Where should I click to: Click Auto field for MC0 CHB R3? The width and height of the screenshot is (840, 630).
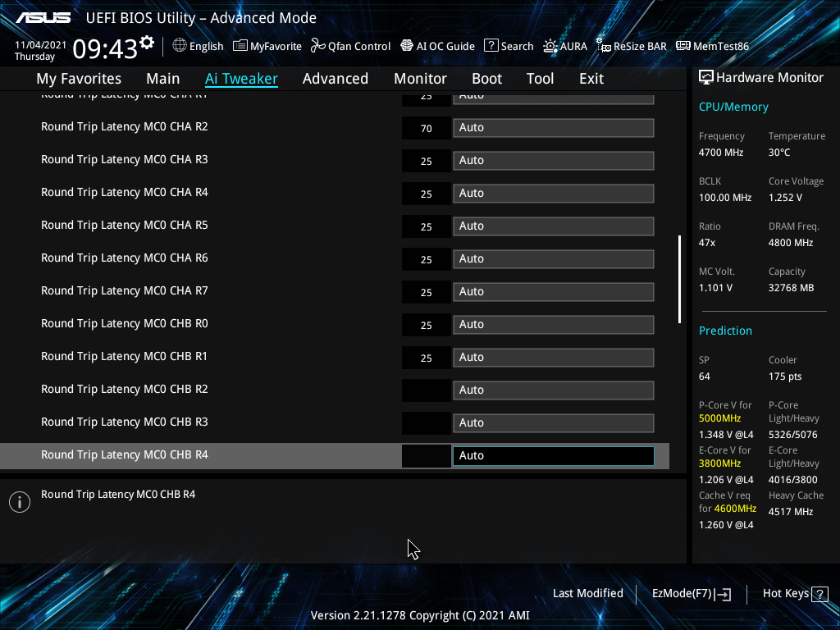pyautogui.click(x=554, y=422)
